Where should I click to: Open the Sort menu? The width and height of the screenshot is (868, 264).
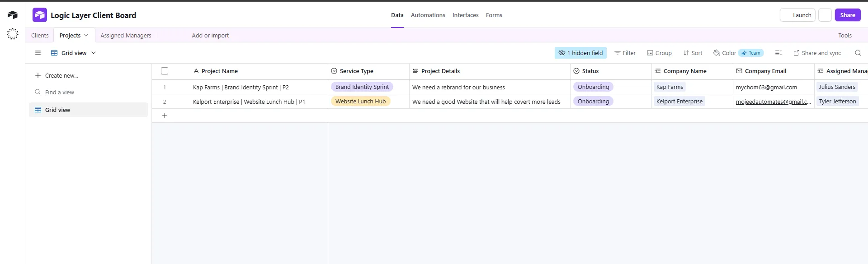click(x=693, y=53)
